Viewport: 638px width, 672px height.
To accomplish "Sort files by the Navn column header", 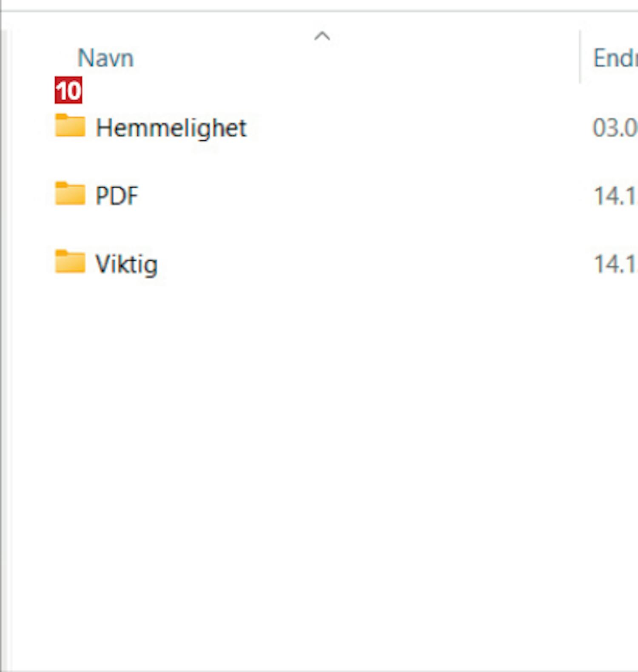I will pos(105,58).
